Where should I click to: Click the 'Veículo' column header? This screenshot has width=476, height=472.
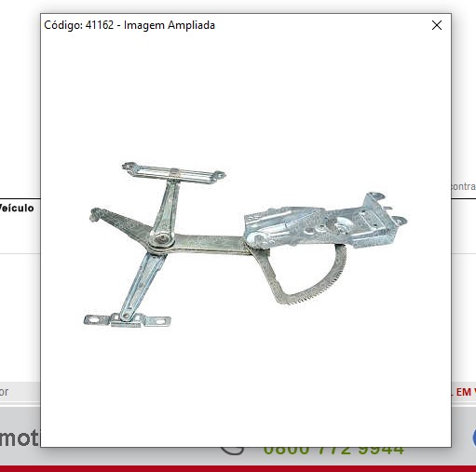coord(17,208)
